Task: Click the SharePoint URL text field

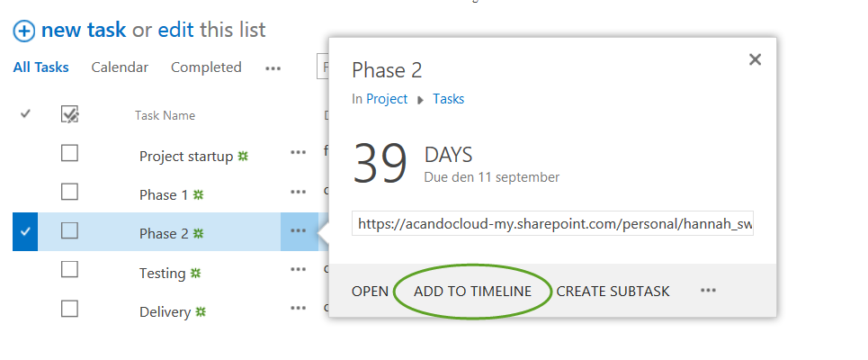Action: tap(553, 224)
